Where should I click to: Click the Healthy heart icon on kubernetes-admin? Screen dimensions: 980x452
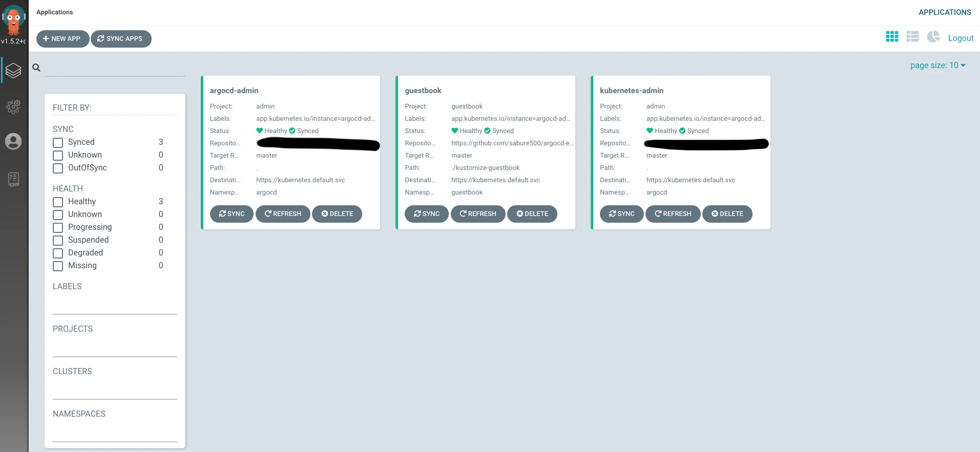click(x=650, y=131)
